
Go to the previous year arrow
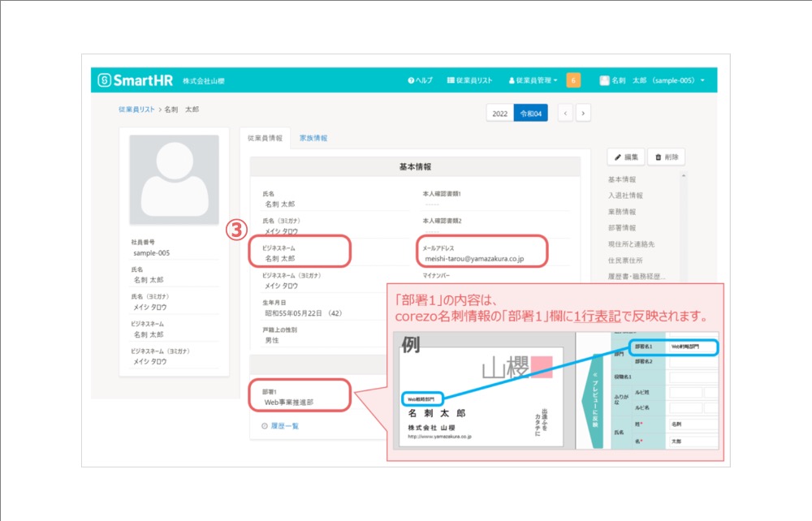coord(565,113)
